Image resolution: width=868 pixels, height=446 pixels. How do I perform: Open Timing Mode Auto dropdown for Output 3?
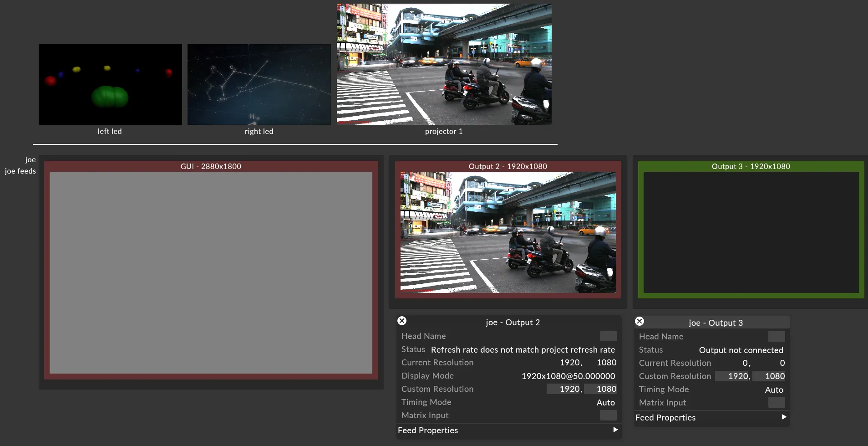774,390
